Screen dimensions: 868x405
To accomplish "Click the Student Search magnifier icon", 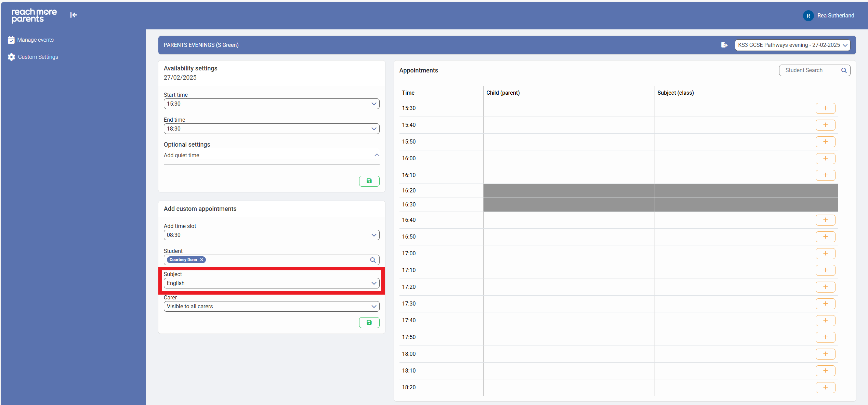I will click(x=844, y=70).
